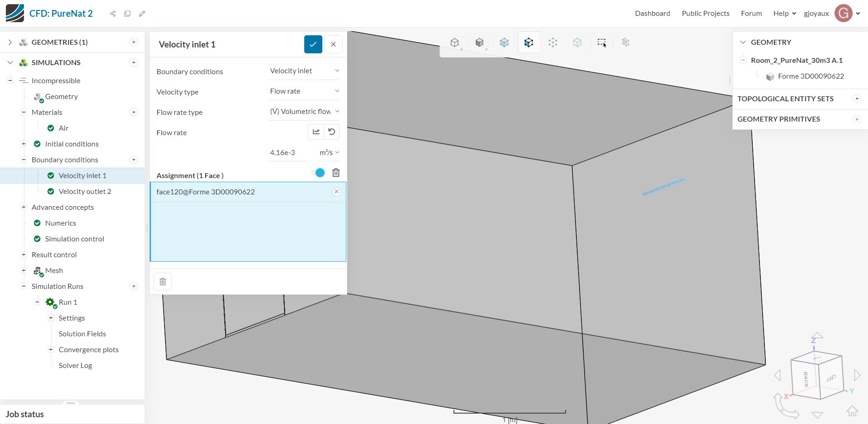Open Solution Fields for Run 1
This screenshot has height=424, width=868.
[x=82, y=334]
